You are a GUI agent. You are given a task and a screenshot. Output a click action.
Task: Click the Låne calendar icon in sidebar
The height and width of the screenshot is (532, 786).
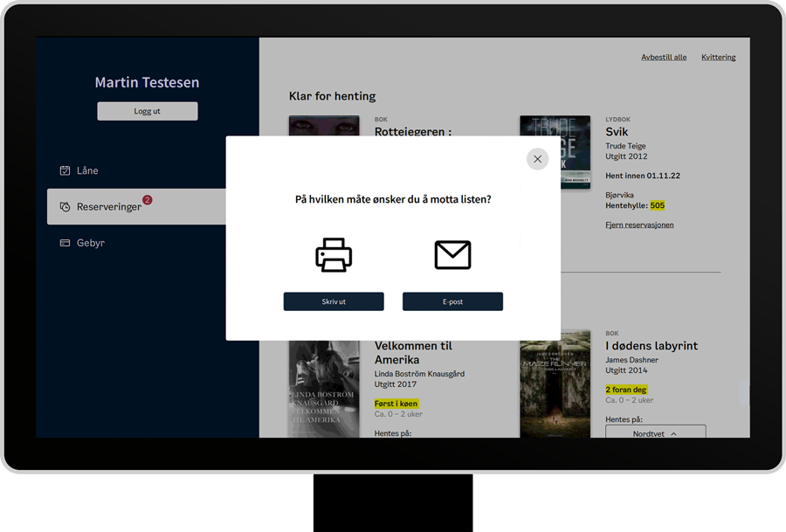tap(65, 171)
